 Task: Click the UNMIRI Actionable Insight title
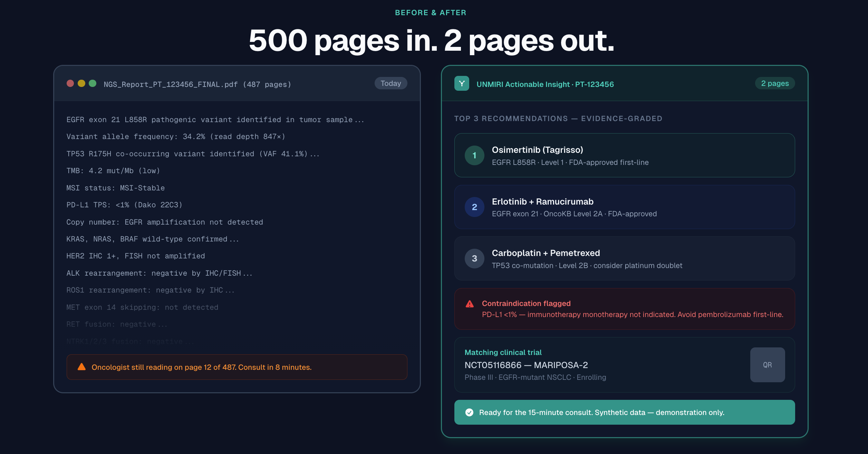tap(545, 85)
